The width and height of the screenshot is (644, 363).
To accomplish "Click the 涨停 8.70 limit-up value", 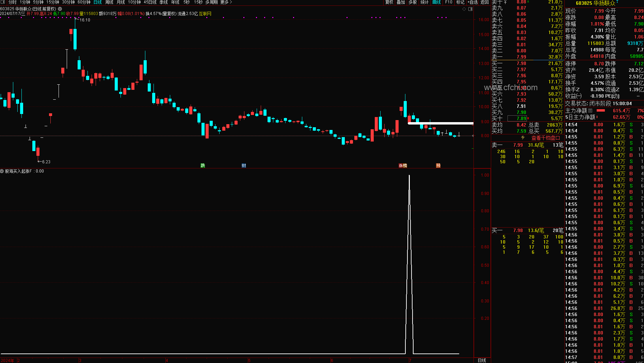I will (x=599, y=64).
